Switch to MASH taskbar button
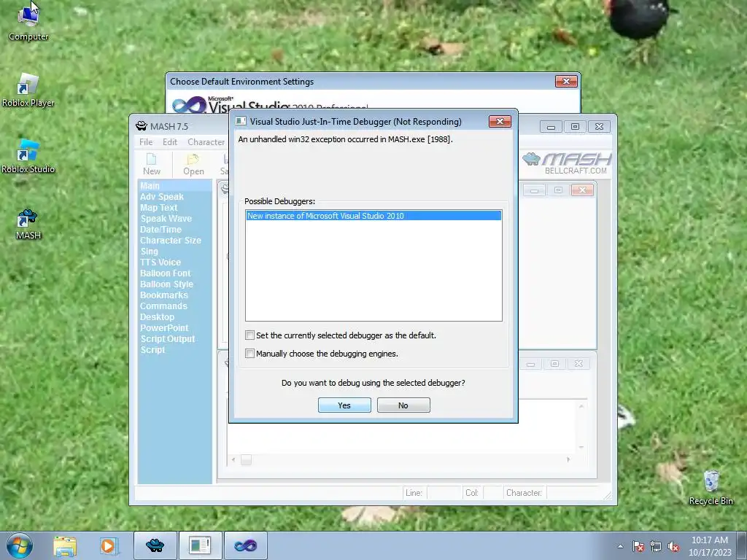The width and height of the screenshot is (747, 560). pos(155,545)
